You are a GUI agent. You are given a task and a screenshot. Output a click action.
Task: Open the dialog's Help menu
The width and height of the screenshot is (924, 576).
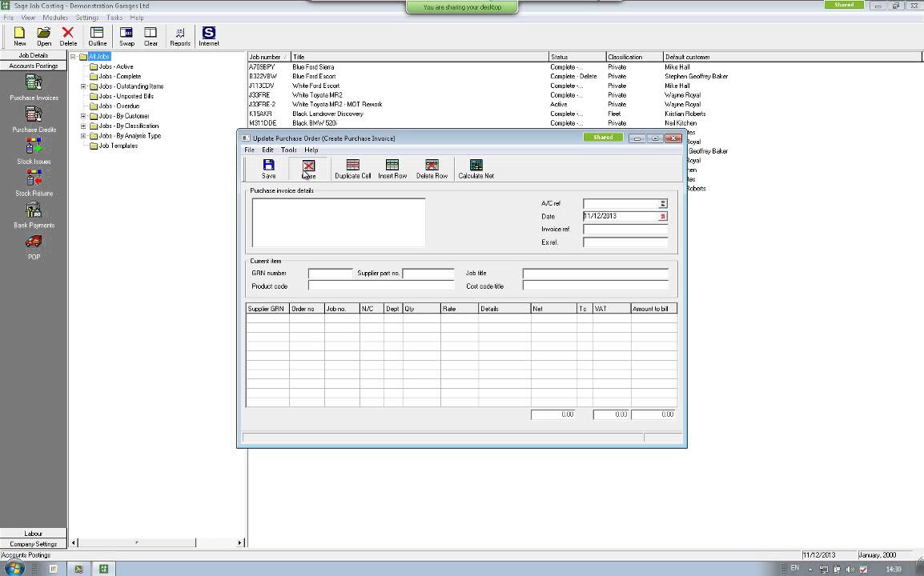click(311, 150)
